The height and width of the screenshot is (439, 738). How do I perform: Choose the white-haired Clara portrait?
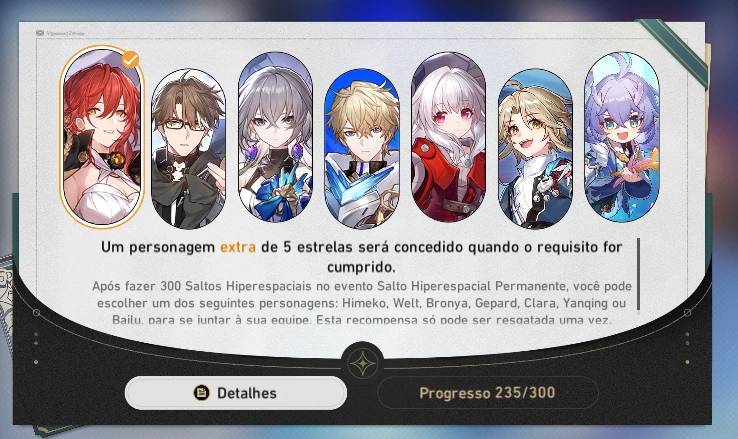[x=449, y=136]
